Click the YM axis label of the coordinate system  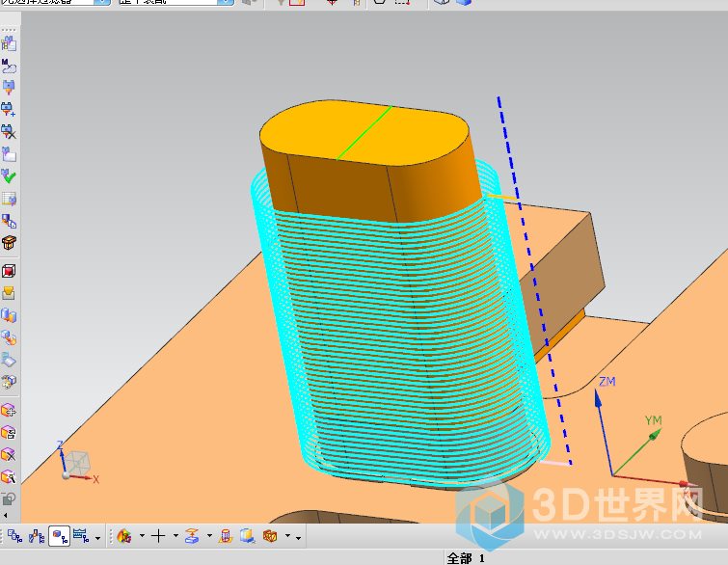pyautogui.click(x=653, y=420)
